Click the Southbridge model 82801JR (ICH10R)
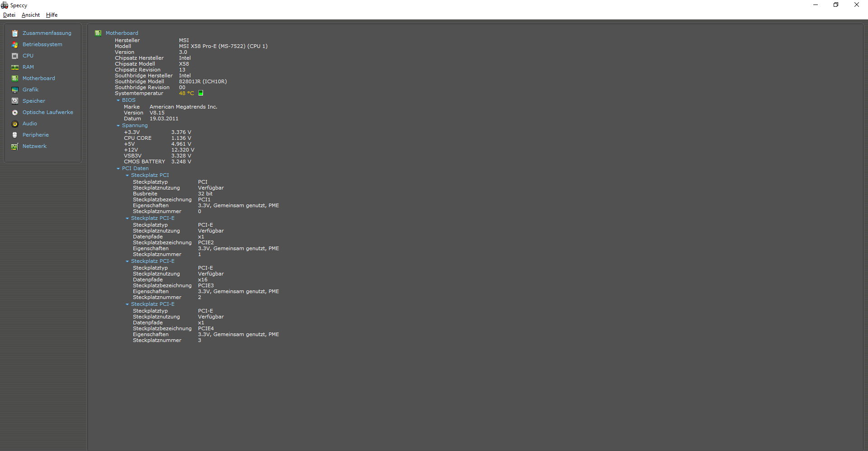Screen dimensions: 868x451 (203, 81)
